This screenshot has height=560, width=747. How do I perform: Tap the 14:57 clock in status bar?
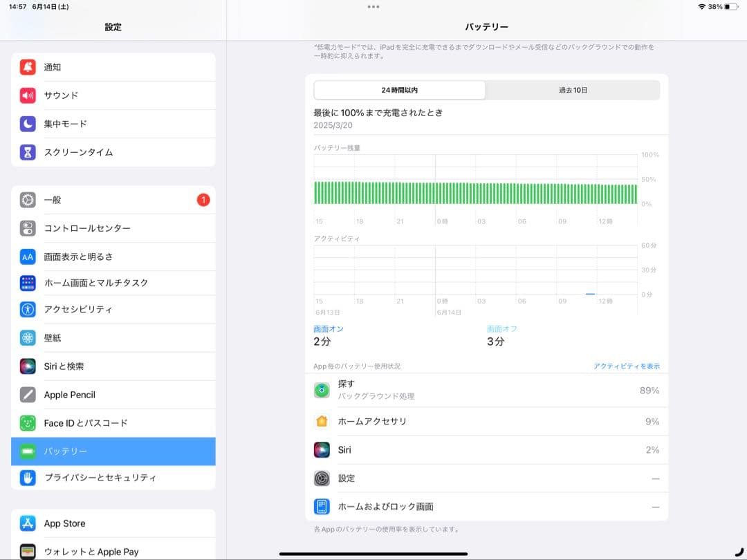click(x=17, y=7)
